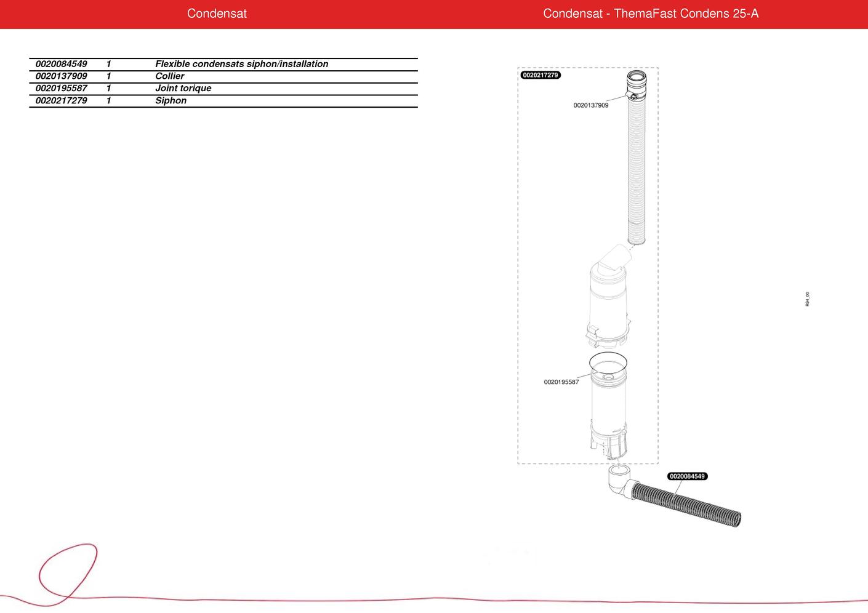Click the 'Collier' description in the parts list

point(169,76)
